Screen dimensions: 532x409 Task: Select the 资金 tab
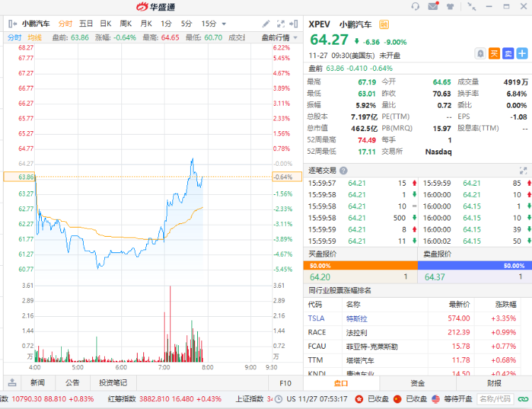point(418,383)
